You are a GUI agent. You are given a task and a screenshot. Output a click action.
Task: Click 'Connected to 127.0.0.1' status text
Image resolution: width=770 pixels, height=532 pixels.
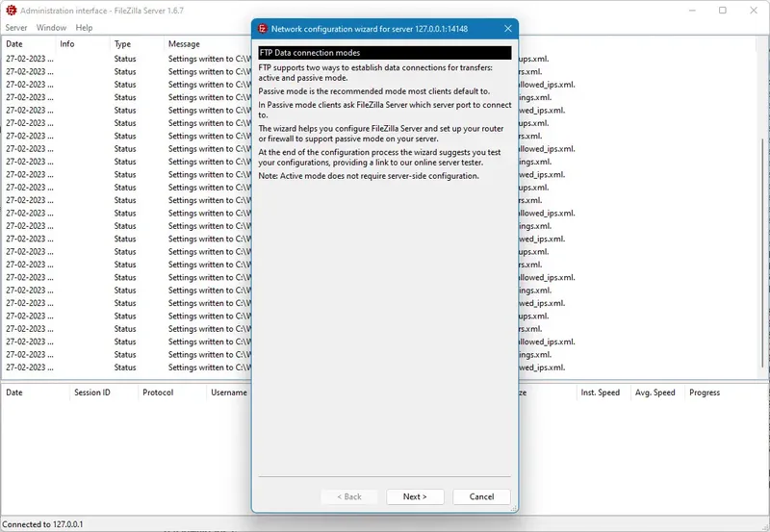[42, 524]
